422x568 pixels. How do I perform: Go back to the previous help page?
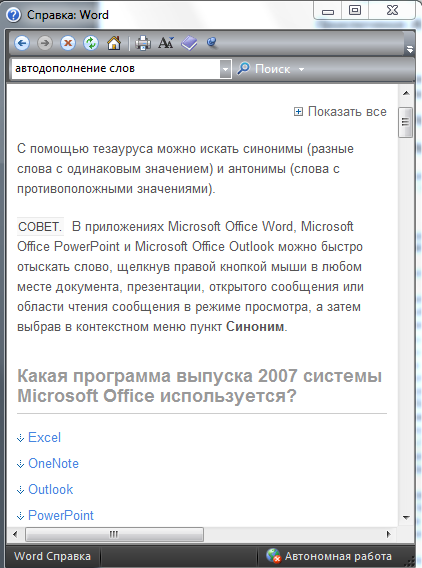pos(22,43)
